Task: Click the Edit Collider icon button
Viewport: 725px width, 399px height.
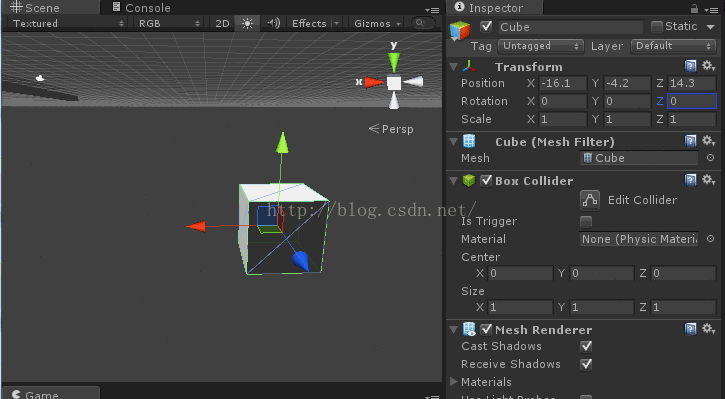Action: point(590,200)
